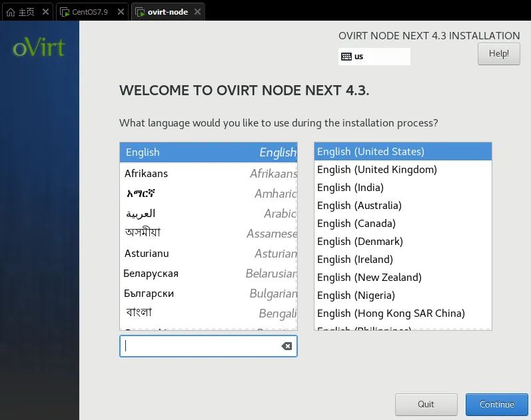The height and width of the screenshot is (420, 531).
Task: Open the Help! button
Action: pos(499,54)
